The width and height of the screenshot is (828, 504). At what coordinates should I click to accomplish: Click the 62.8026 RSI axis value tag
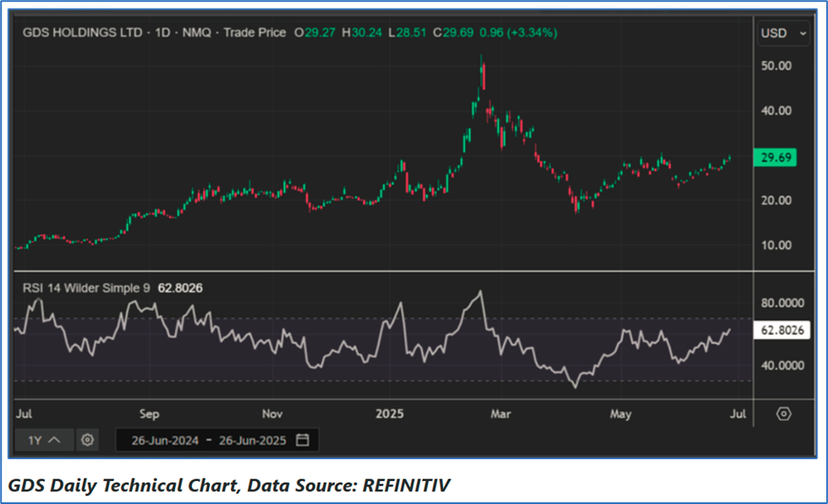[781, 331]
